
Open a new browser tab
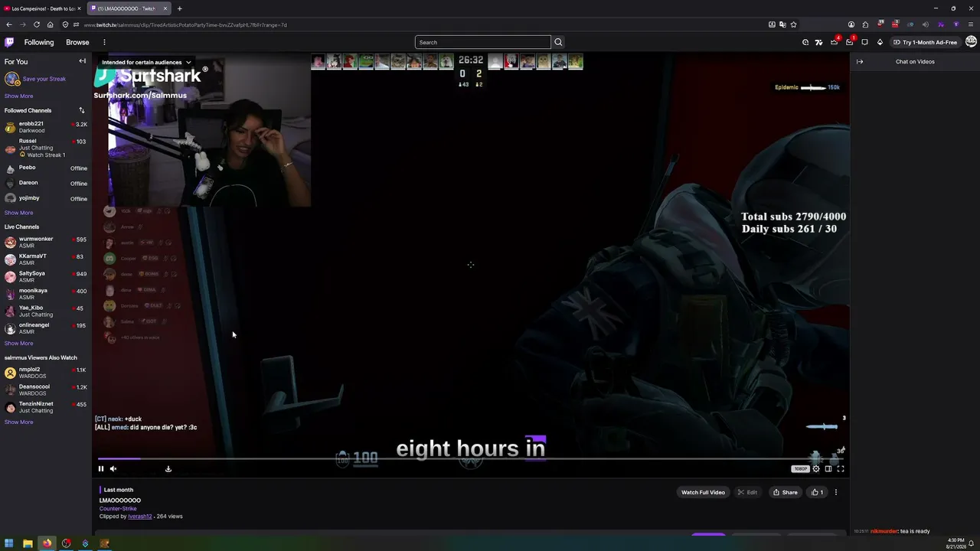point(179,8)
